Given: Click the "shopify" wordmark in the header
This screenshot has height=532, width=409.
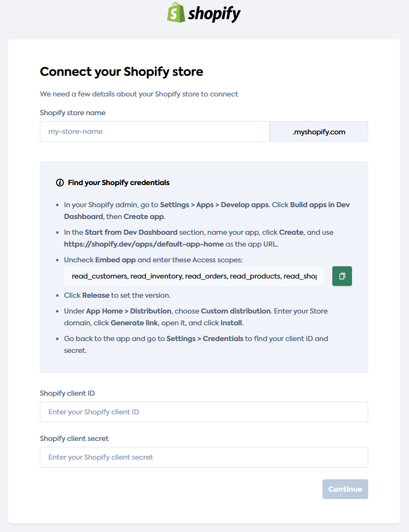Looking at the screenshot, I should pos(214,13).
